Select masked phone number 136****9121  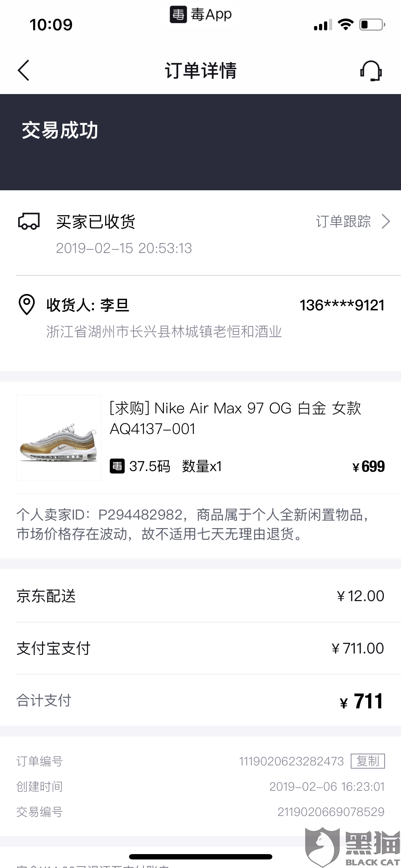pos(342,305)
